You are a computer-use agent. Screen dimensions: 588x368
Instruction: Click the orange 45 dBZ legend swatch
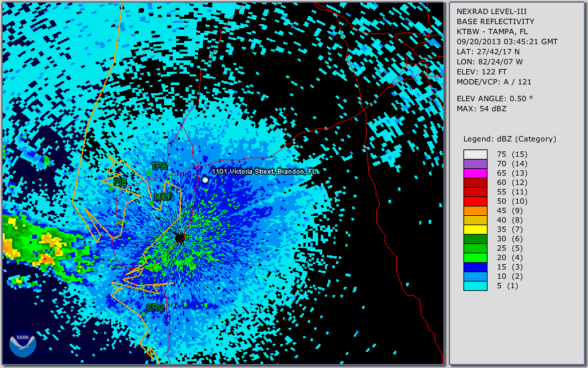(475, 210)
